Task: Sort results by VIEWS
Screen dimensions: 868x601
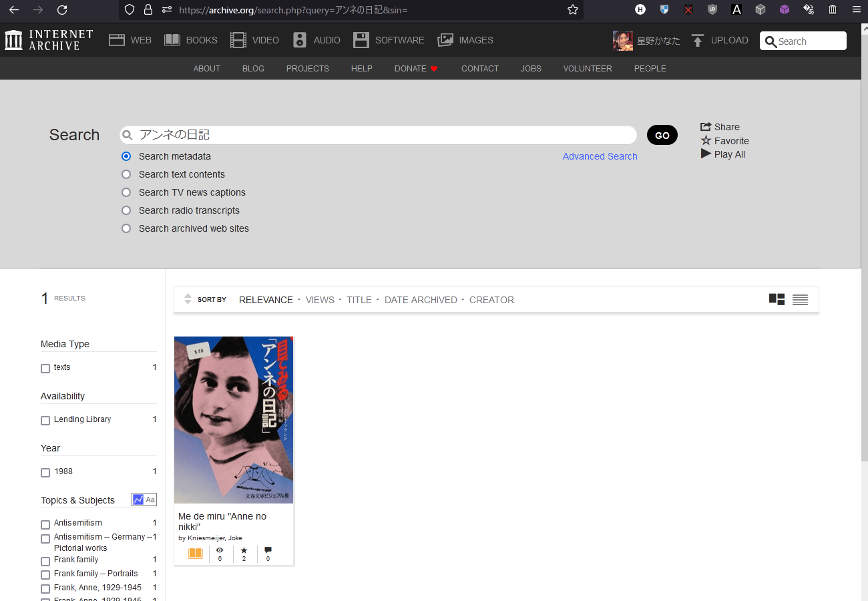Action: click(320, 300)
